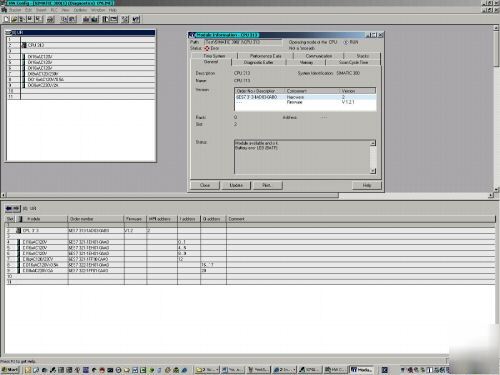Click the New document toolbar icon
This screenshot has width=500, height=375.
click(7, 19)
